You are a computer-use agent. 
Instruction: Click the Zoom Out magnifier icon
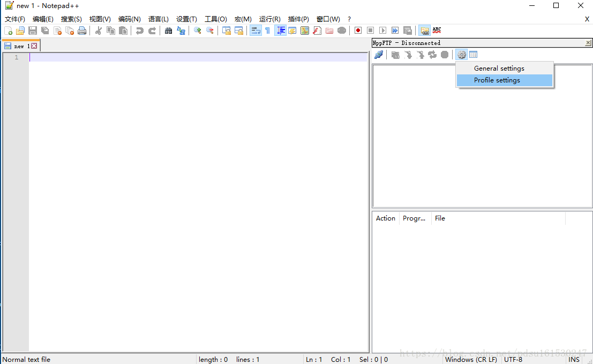click(209, 31)
